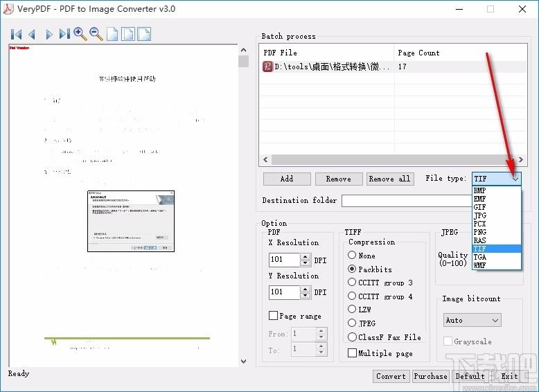The height and width of the screenshot is (392, 539).
Task: Choose RAS from file type list
Action: [x=496, y=240]
